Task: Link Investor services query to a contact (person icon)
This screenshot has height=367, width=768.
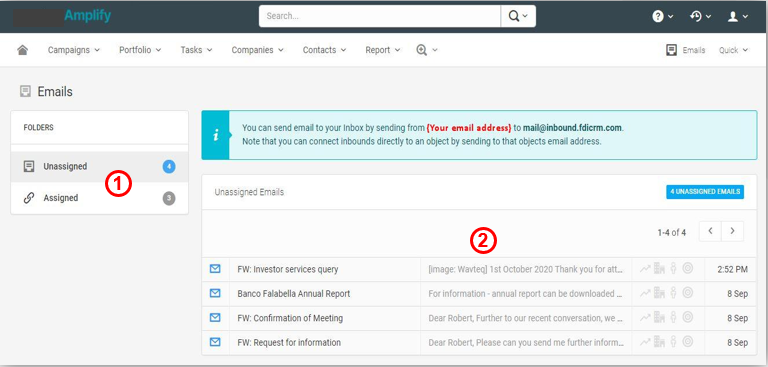Action: click(673, 269)
